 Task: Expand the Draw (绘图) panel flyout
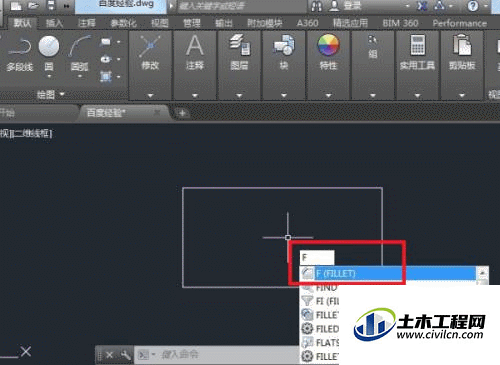point(62,95)
